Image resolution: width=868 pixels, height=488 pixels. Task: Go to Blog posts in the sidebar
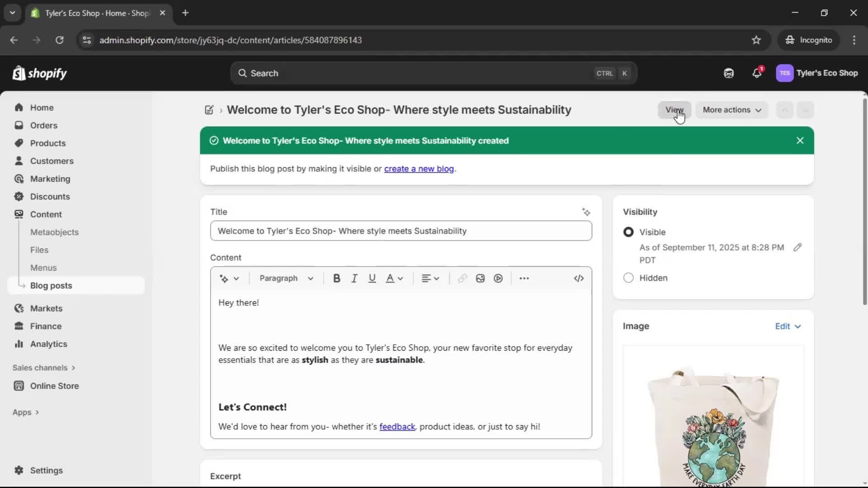(51, 285)
